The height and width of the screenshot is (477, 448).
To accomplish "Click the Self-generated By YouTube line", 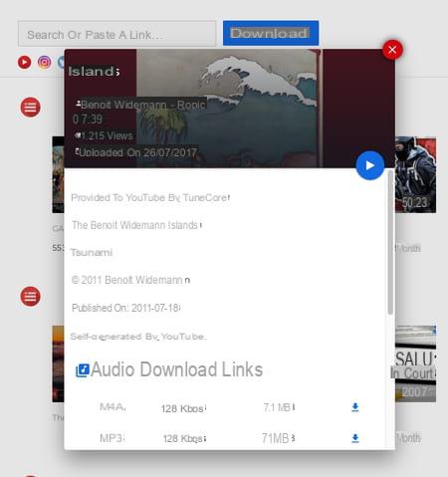I will [x=138, y=337].
